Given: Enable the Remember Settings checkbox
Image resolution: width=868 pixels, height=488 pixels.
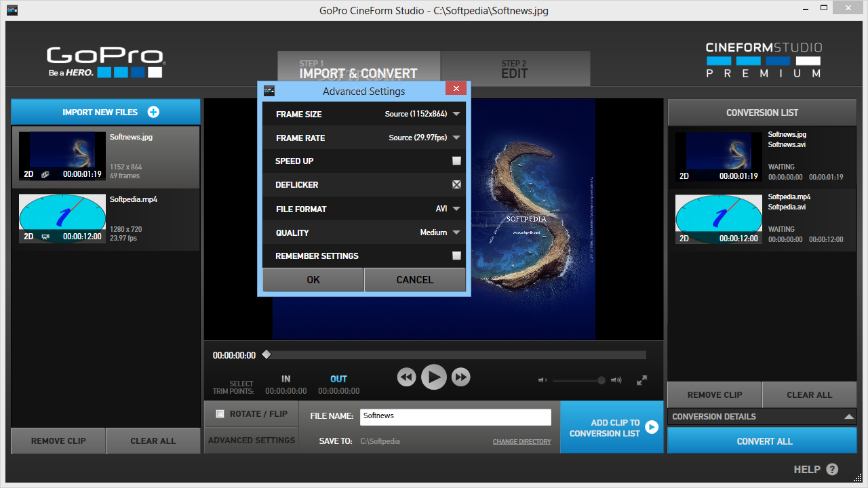Looking at the screenshot, I should pos(456,256).
